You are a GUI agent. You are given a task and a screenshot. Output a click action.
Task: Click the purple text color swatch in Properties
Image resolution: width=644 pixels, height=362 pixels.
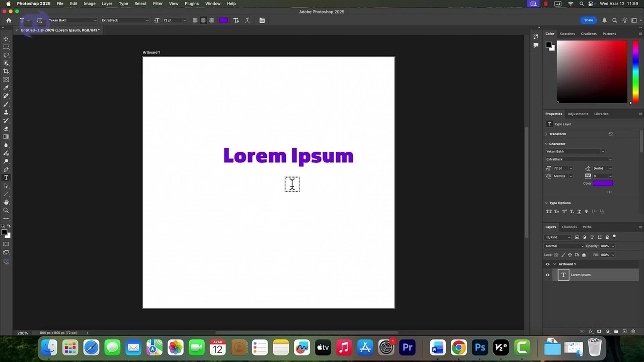pos(603,184)
